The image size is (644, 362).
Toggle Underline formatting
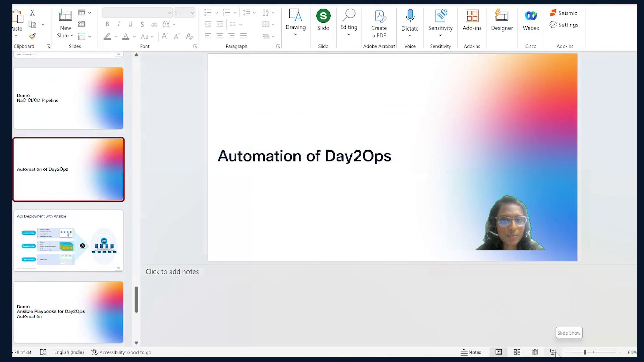tap(130, 24)
